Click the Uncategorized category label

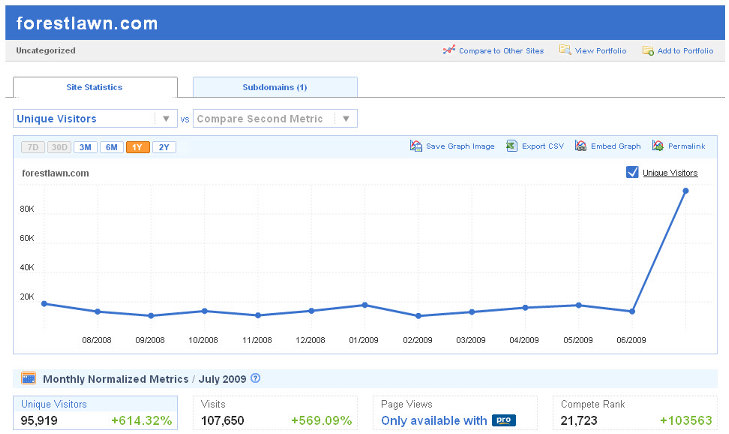46,50
